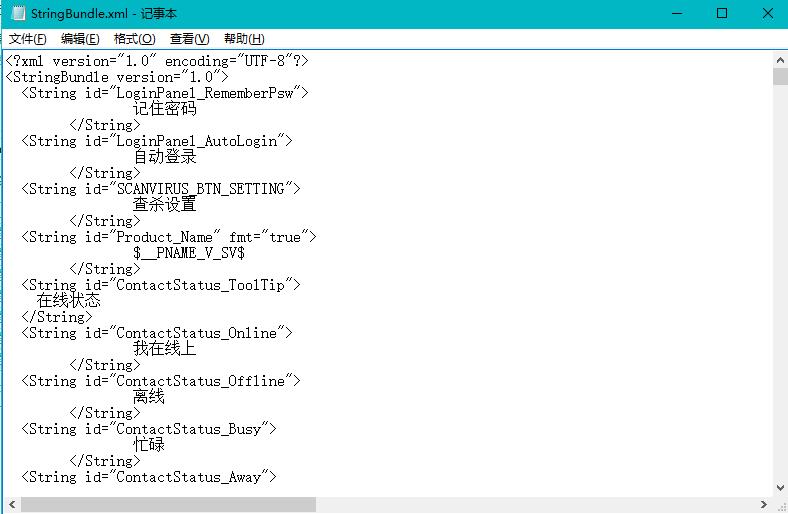Place cursor on $__PNAME_V_SV$ value
Screen dimensions: 788x514
click(189, 253)
